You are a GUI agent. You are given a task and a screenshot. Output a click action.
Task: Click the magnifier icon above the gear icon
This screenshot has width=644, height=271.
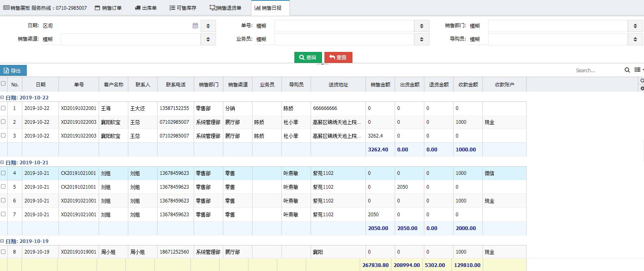pos(642,81)
